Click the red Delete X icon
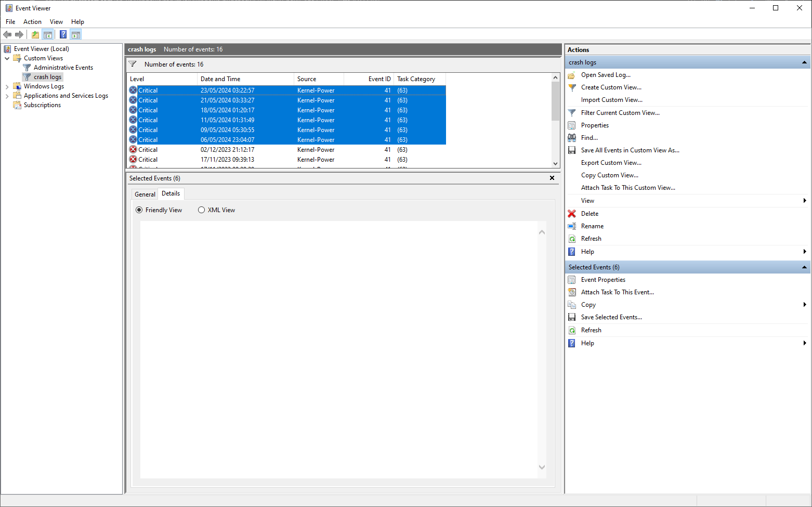This screenshot has width=812, height=507. point(572,214)
